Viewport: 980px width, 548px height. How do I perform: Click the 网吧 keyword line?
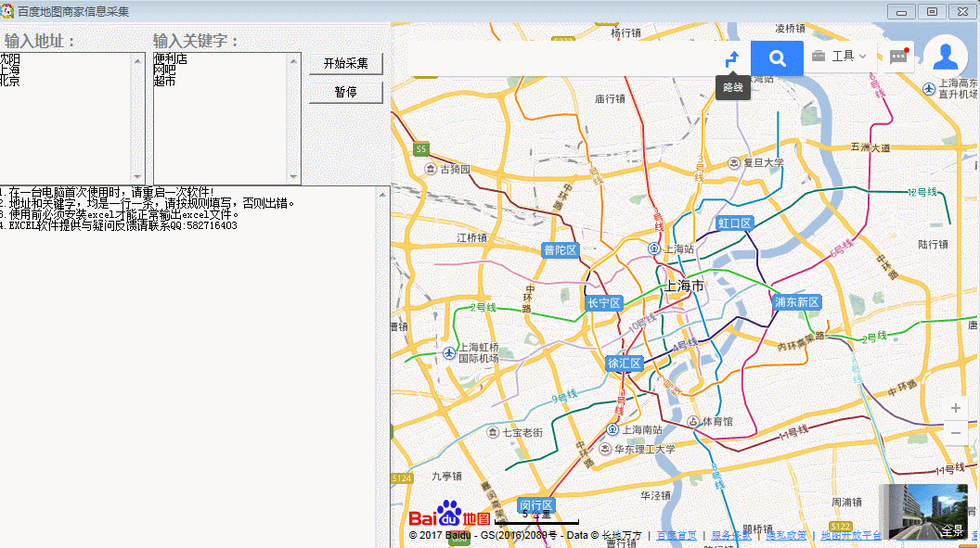point(164,70)
